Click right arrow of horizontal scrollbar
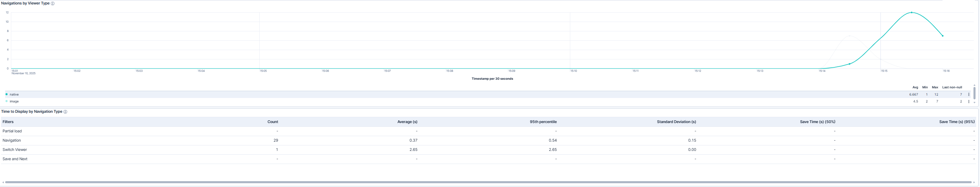This screenshot has height=187, width=980. click(974, 183)
